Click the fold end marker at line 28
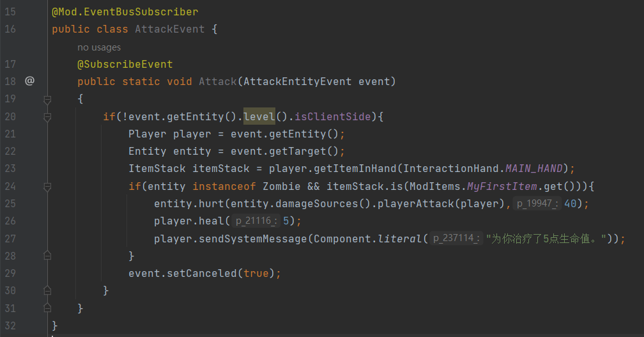 pos(47,255)
